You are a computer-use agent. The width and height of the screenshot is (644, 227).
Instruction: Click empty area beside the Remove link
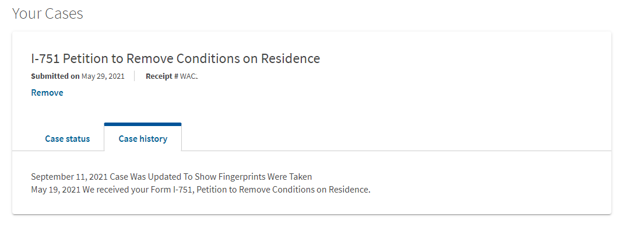[287, 93]
